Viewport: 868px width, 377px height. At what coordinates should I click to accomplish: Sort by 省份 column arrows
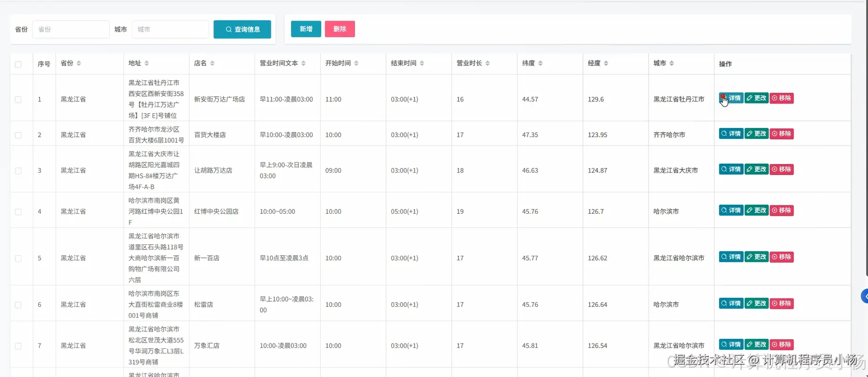pos(79,63)
